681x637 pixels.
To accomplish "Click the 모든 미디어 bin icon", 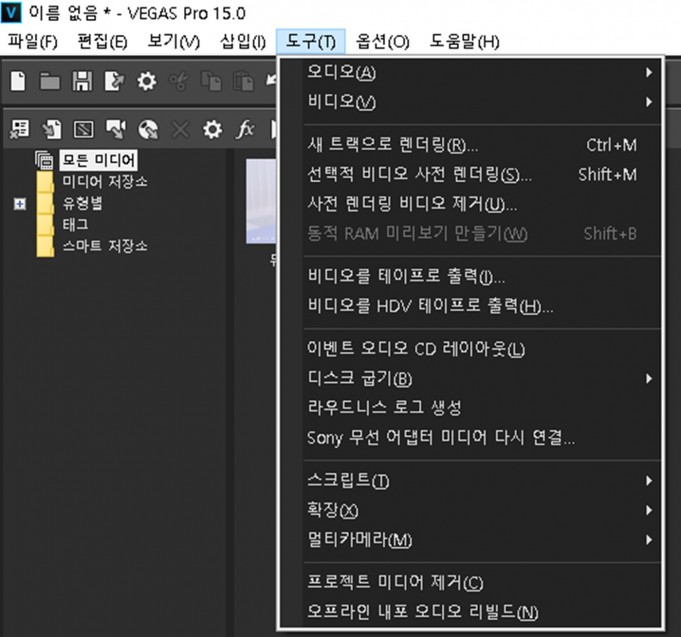I will pyautogui.click(x=44, y=160).
